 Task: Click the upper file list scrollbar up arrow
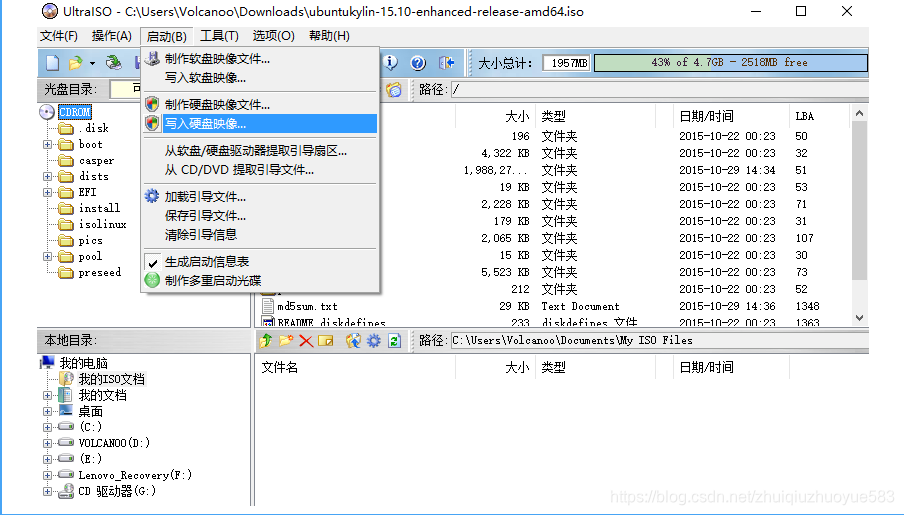tap(859, 114)
